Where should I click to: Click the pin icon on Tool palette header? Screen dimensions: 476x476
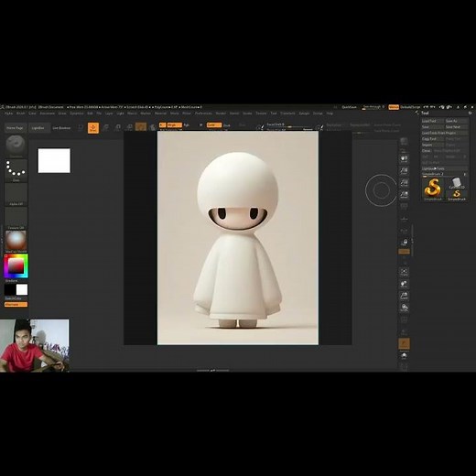[x=470, y=113]
